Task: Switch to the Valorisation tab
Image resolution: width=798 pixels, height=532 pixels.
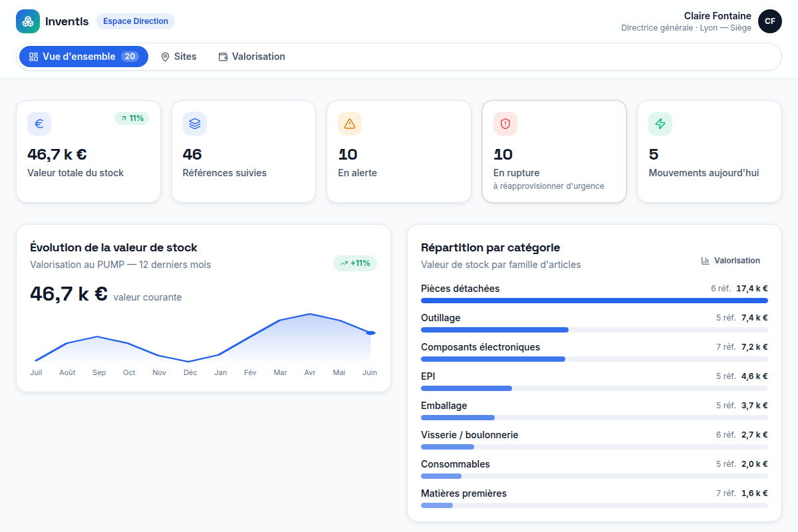Action: (252, 57)
